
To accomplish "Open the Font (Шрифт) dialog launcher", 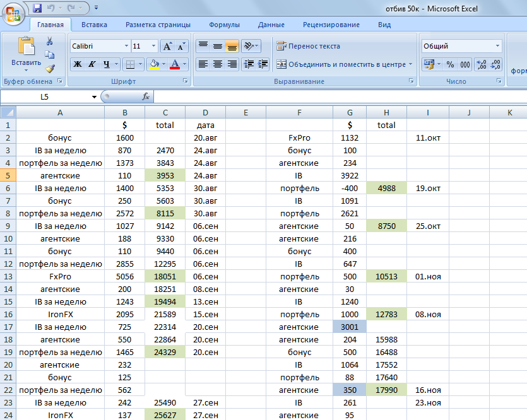I will (185, 81).
